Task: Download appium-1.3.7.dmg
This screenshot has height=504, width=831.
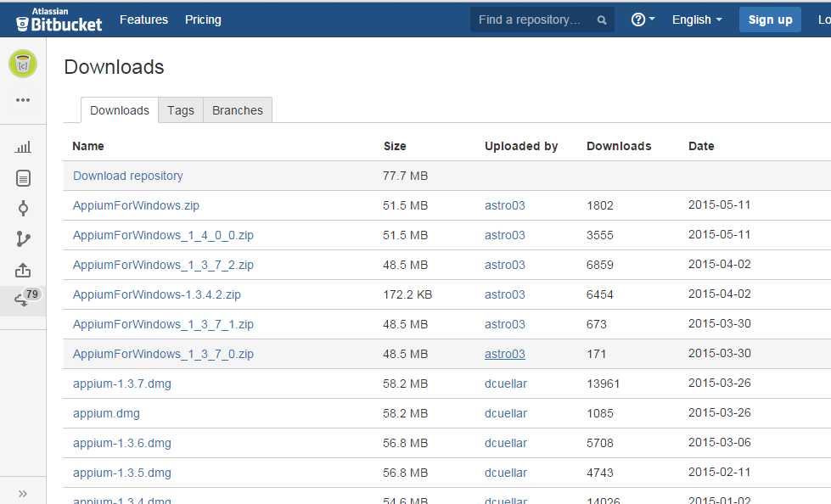Action: click(122, 384)
